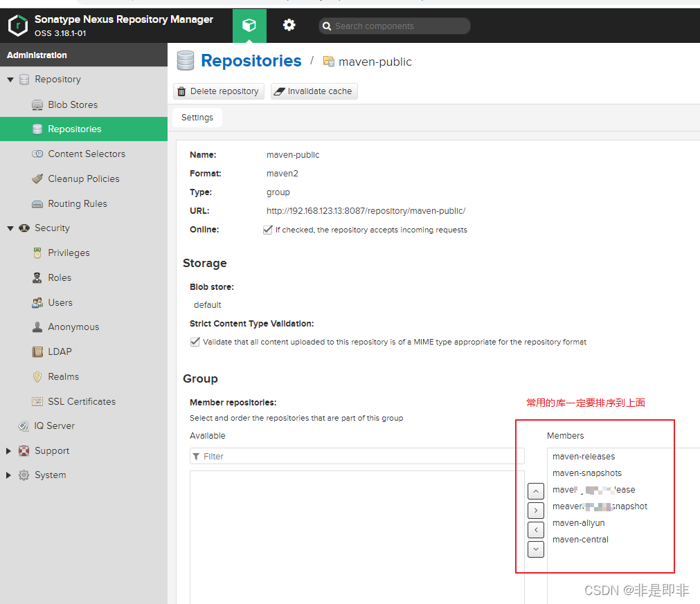Expand the System tree section
The width and height of the screenshot is (700, 604).
point(8,475)
